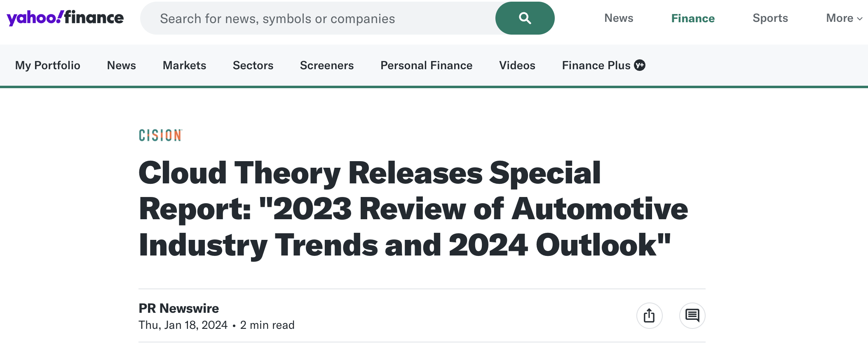Click the Finance Plus Y+ badge

[x=640, y=65]
